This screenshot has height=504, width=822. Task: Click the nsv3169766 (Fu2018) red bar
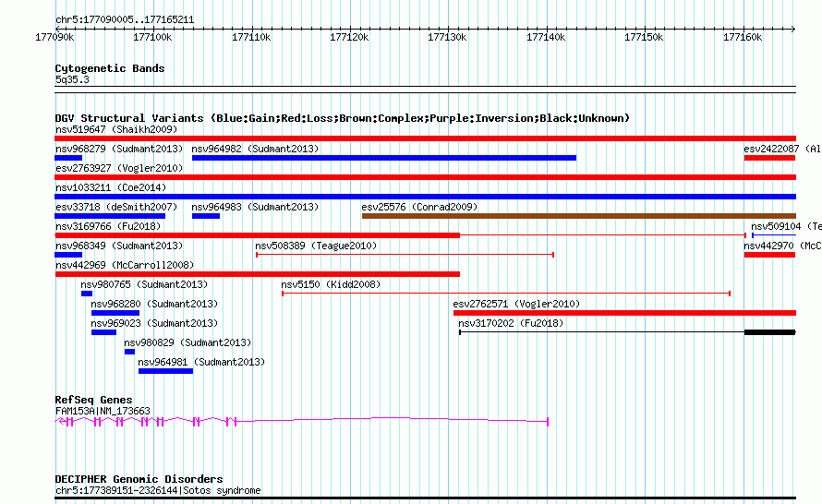coord(257,235)
